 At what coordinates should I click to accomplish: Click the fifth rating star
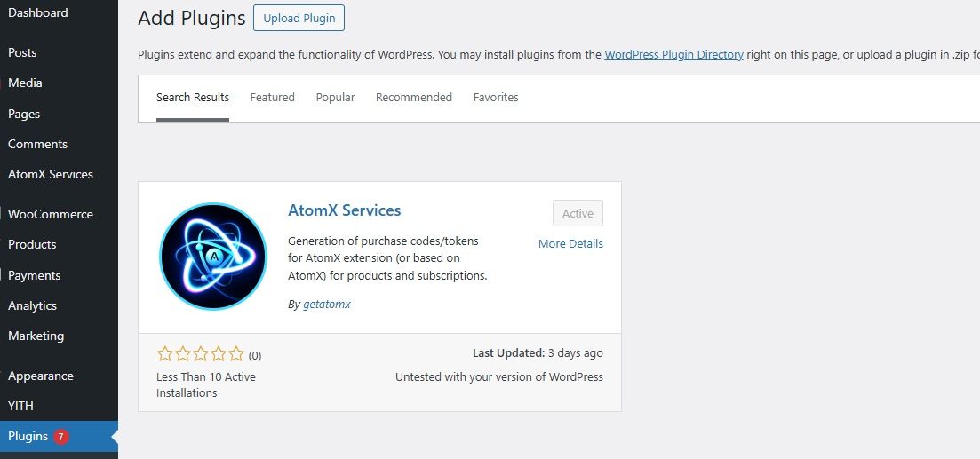coord(236,354)
